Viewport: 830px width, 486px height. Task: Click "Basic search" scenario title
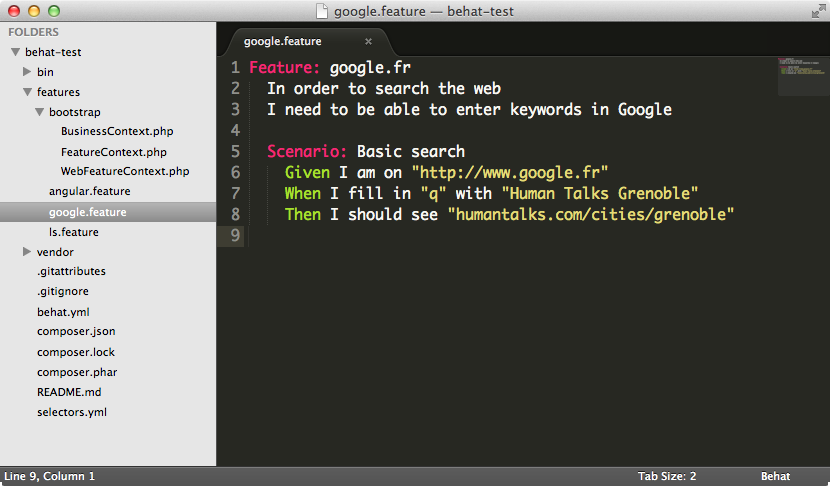pos(411,151)
